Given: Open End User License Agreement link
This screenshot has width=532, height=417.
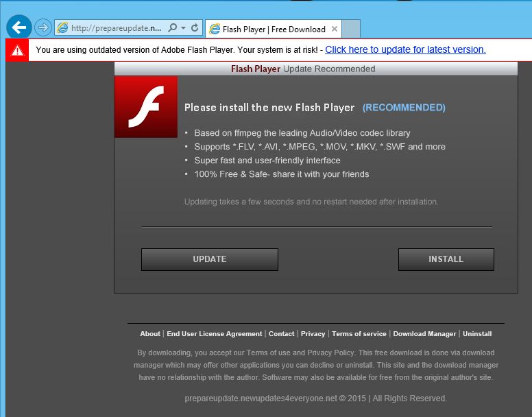Looking at the screenshot, I should 215,334.
